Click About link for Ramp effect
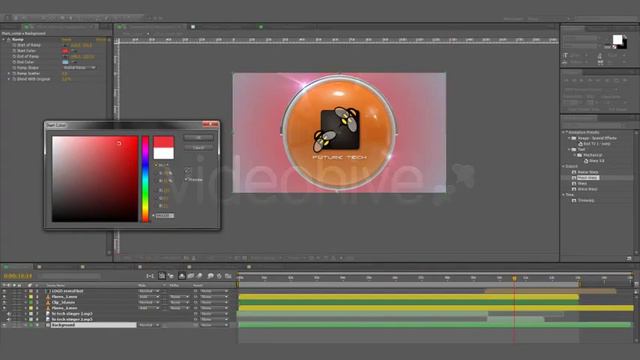 click(101, 40)
